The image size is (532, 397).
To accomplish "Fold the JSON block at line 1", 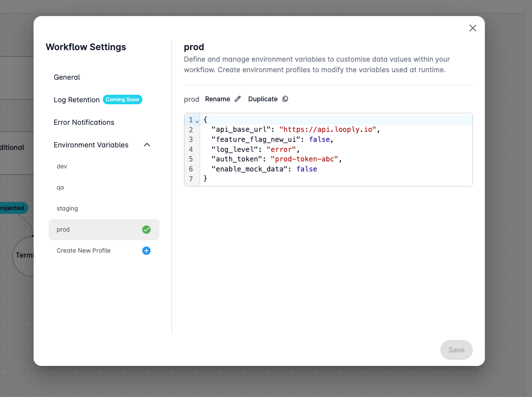I will coord(197,121).
